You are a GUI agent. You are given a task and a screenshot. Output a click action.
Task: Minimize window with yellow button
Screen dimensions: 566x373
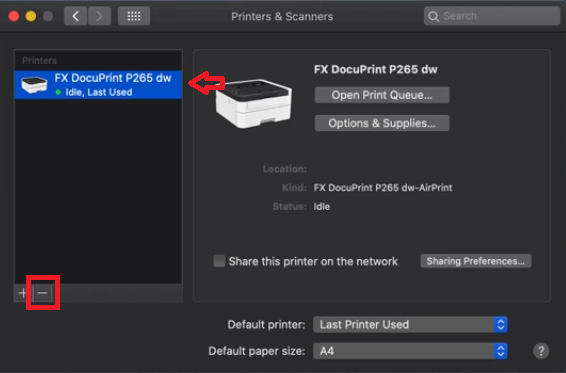point(31,16)
